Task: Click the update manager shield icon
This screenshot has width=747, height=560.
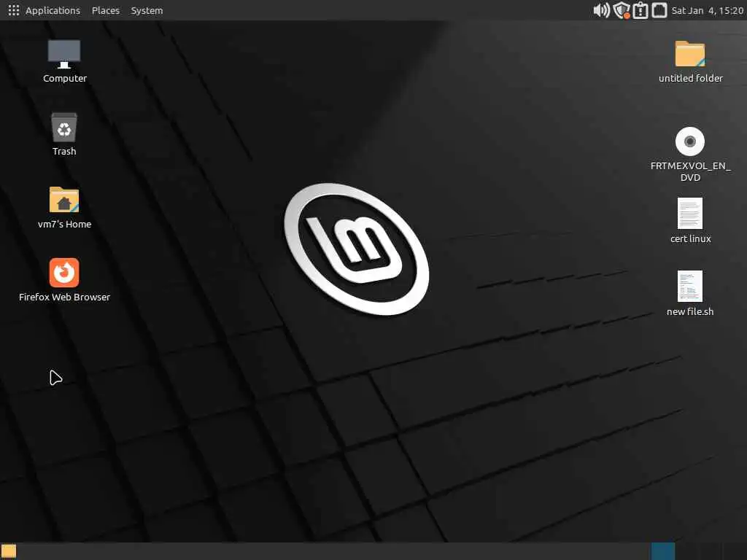Action: (622, 10)
